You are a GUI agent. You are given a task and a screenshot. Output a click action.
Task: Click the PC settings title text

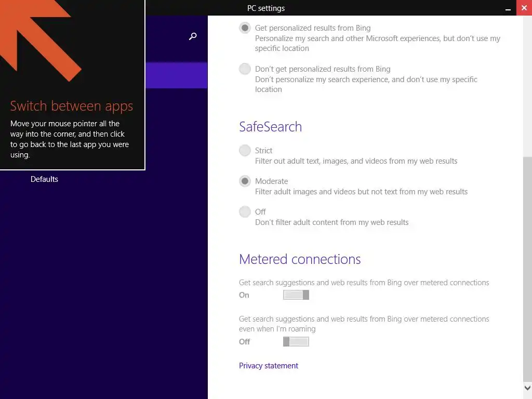tap(266, 8)
